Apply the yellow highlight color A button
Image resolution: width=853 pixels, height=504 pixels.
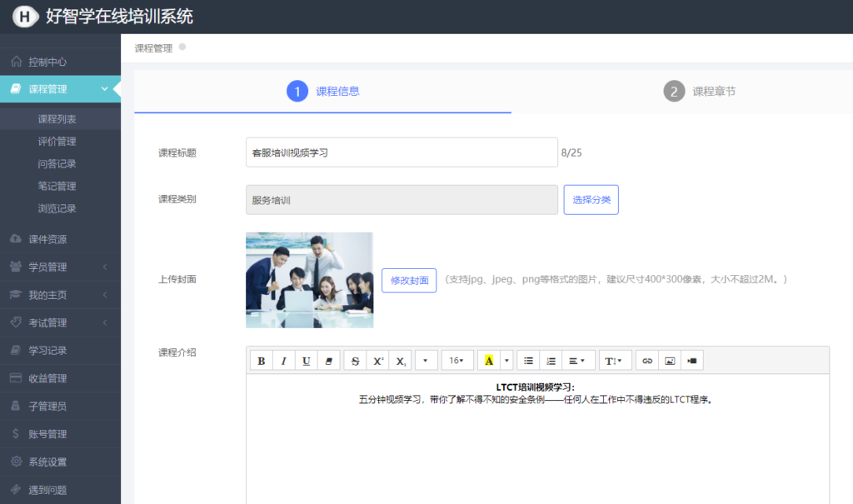488,361
